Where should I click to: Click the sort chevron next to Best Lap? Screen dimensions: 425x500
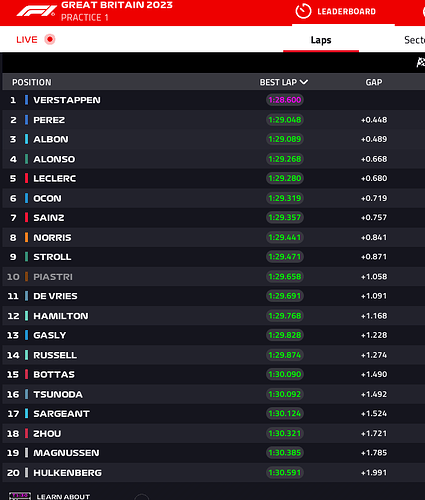tap(304, 82)
